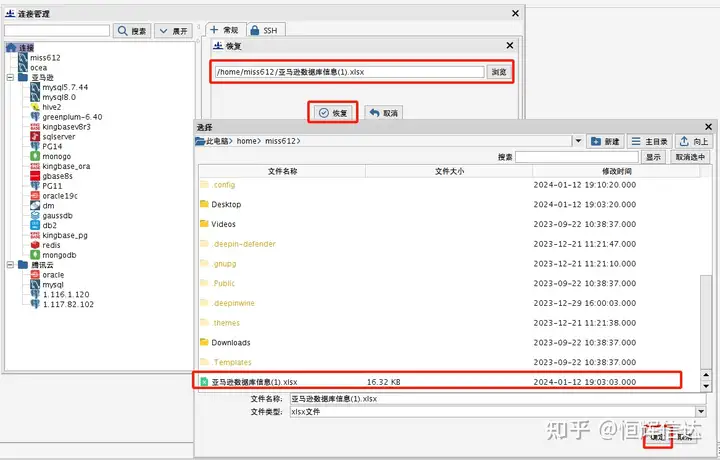The width and height of the screenshot is (720, 460).
Task: Click the 向上 go-up button
Action: click(694, 141)
